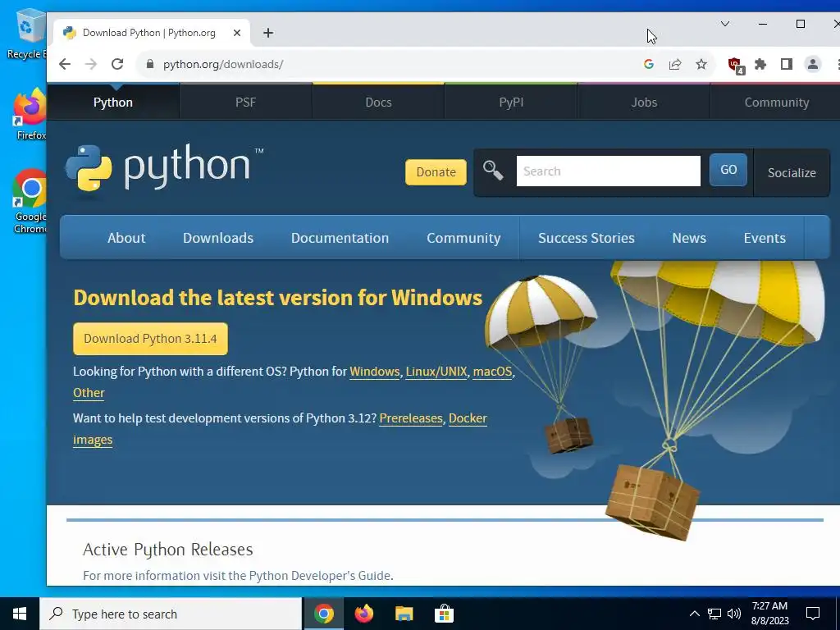Open the Downloads menu
The height and width of the screenshot is (630, 840).
tap(218, 238)
